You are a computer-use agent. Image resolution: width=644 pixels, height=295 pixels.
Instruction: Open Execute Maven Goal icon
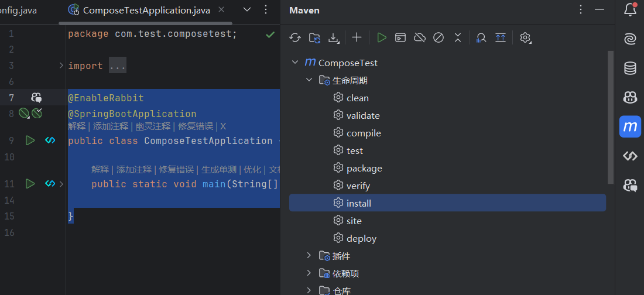400,38
